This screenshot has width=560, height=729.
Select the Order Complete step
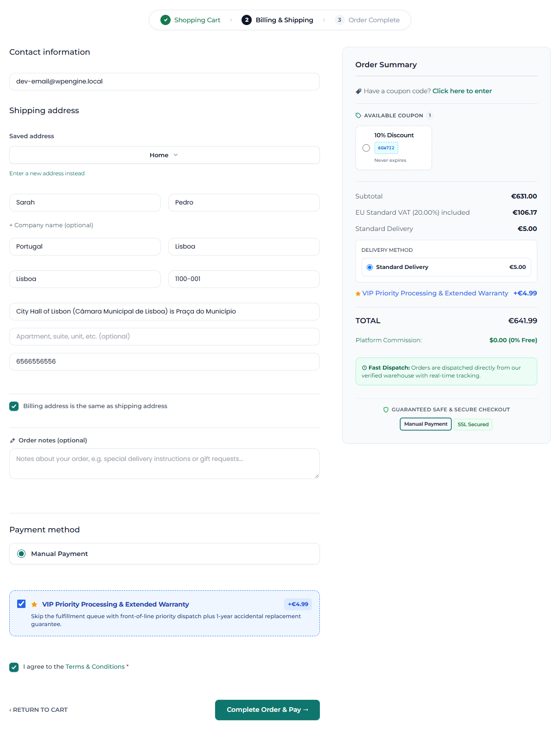pos(367,20)
